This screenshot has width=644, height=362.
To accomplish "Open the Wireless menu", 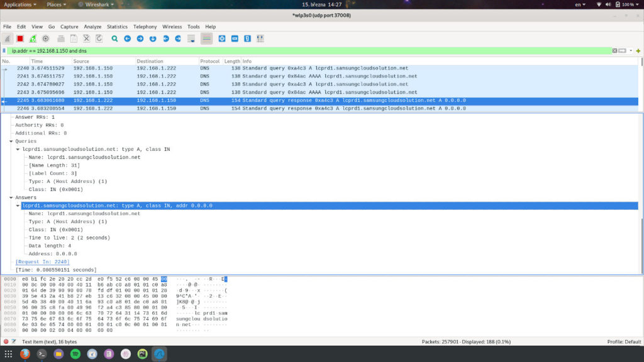I will (x=172, y=26).
